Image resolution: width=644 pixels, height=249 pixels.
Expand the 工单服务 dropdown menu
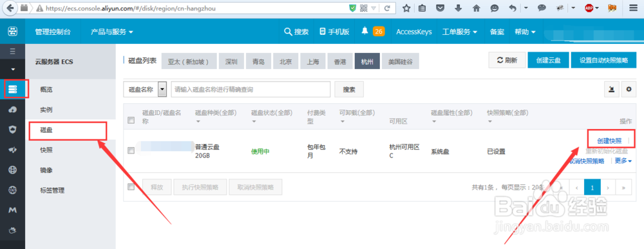460,32
